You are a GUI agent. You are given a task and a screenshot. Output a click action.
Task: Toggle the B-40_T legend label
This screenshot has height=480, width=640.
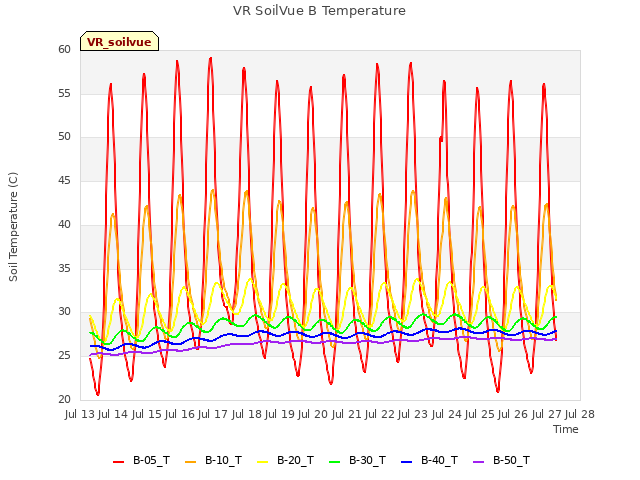pyautogui.click(x=440, y=460)
